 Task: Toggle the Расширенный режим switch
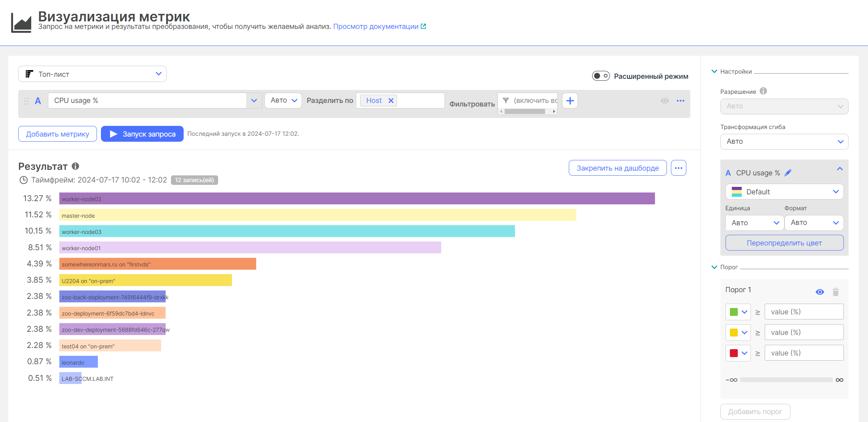(600, 76)
